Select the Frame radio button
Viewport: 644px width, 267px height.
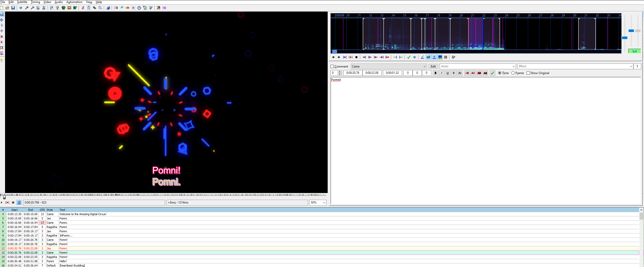coord(513,73)
